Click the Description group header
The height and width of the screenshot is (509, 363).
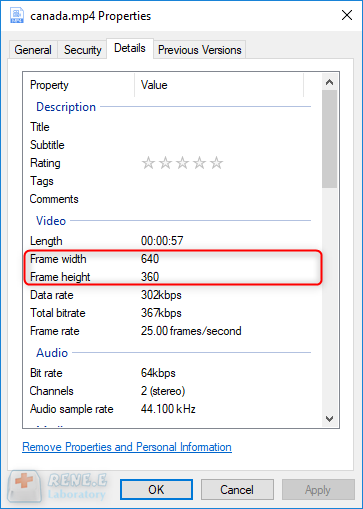click(66, 107)
